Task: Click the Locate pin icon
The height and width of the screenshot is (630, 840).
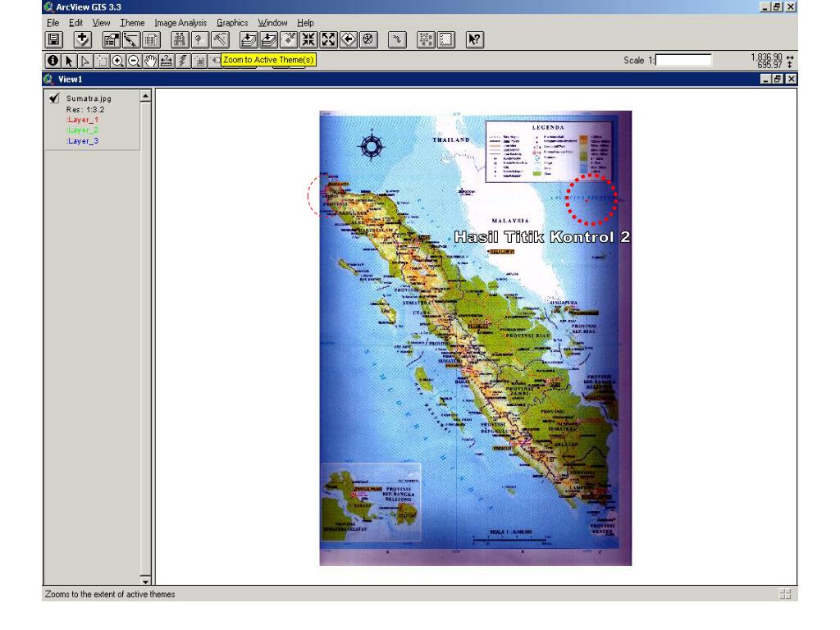Action: point(200,39)
